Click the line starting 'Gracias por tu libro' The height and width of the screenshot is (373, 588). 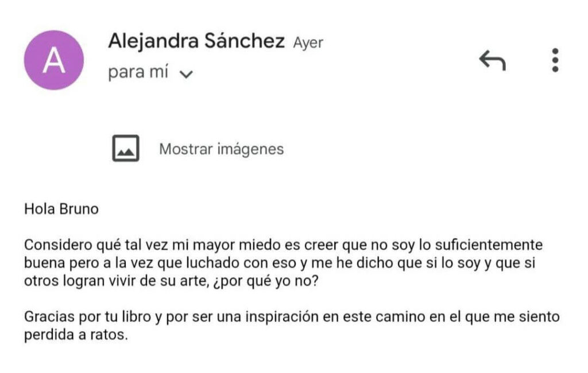pyautogui.click(x=292, y=317)
